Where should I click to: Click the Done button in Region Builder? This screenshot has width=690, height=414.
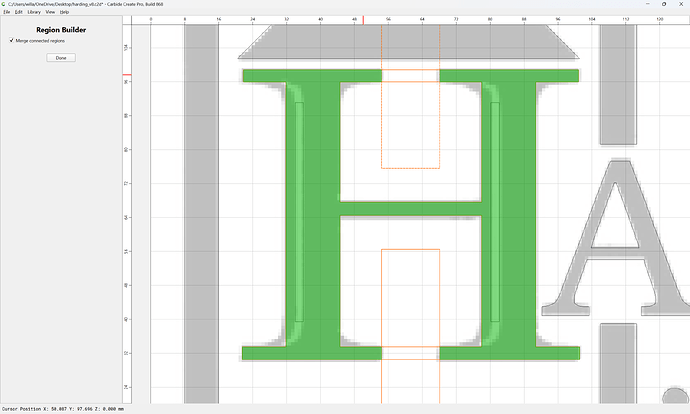[61, 58]
